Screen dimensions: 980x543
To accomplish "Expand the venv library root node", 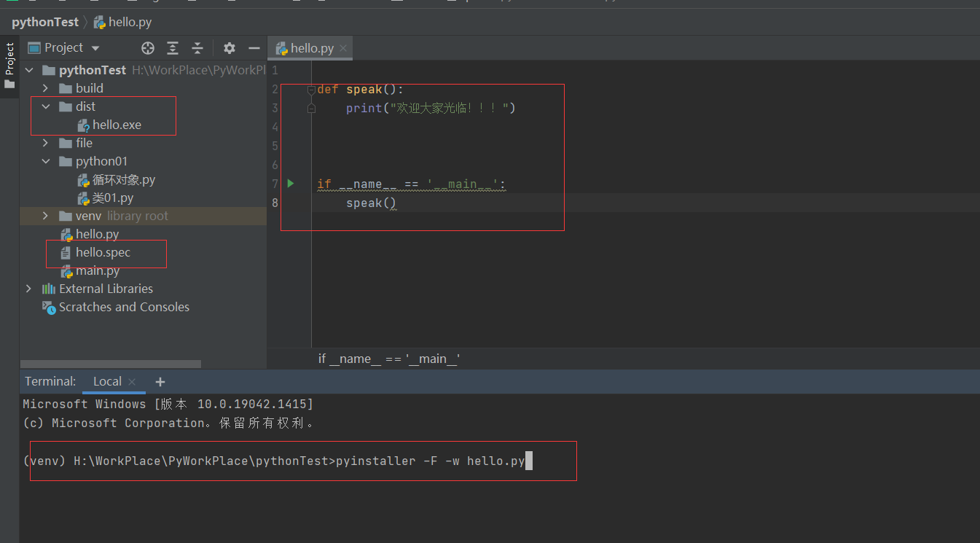I will (45, 216).
